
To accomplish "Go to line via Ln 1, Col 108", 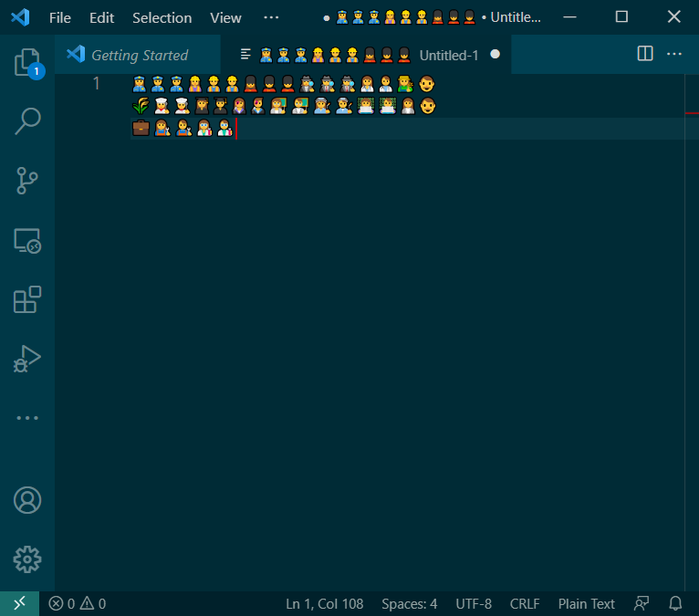I will point(325,603).
